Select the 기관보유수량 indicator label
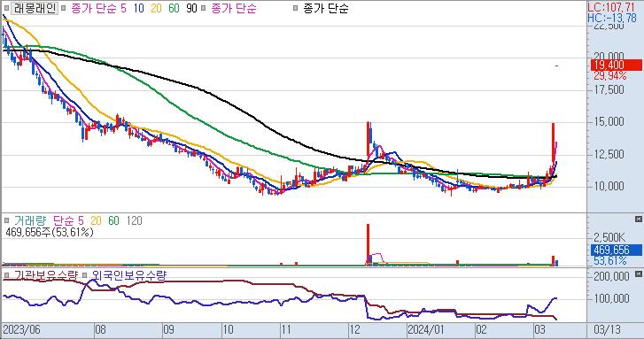 click(45, 275)
